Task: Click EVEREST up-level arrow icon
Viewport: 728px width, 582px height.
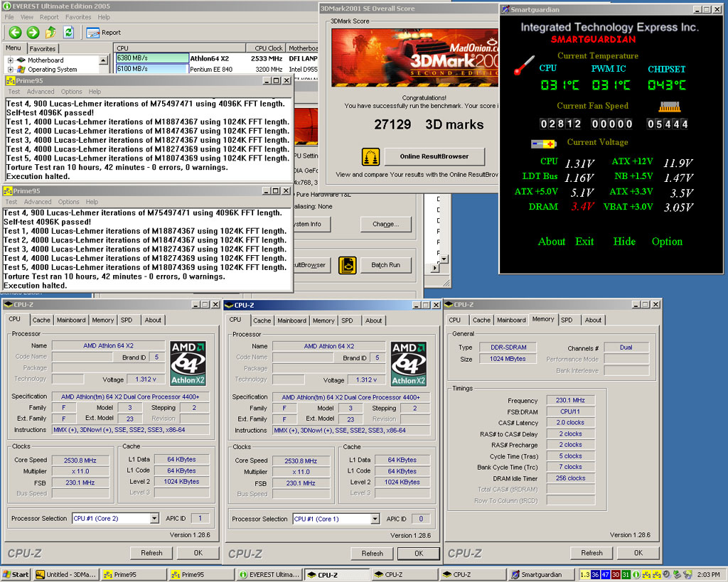Action: pos(50,32)
